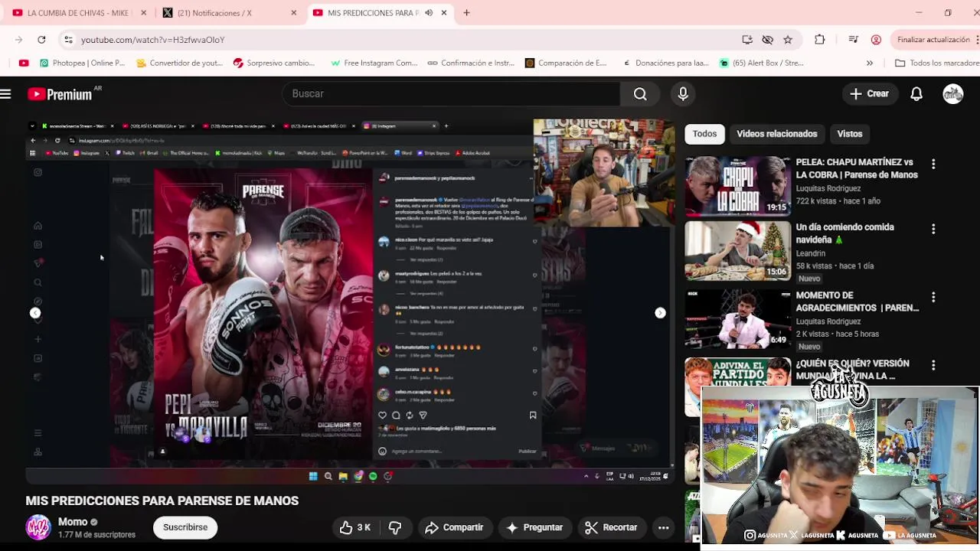Bookmark this page with the star
This screenshot has height=551, width=980.
pos(787,40)
